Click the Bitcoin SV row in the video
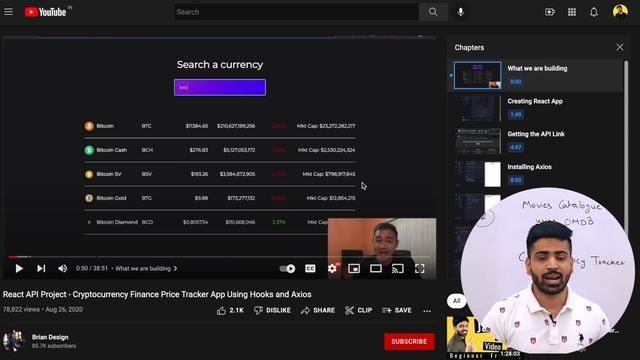Screen dimensions: 640x360 tap(220, 174)
